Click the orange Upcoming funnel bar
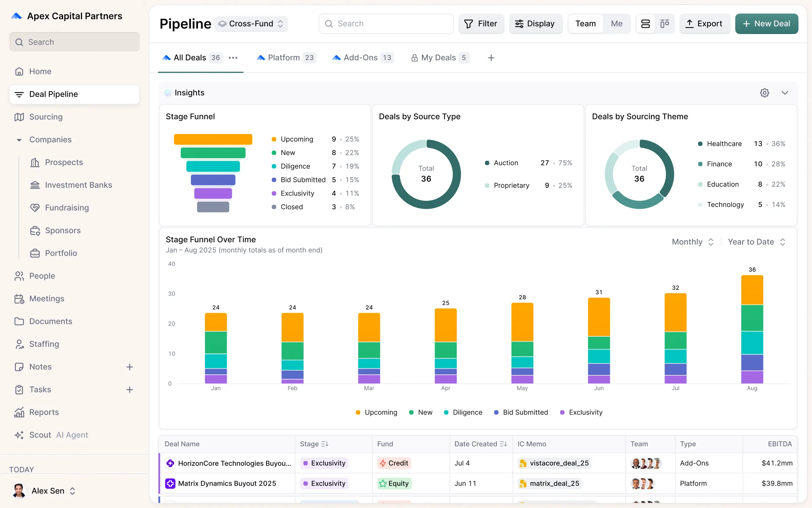 click(x=213, y=139)
